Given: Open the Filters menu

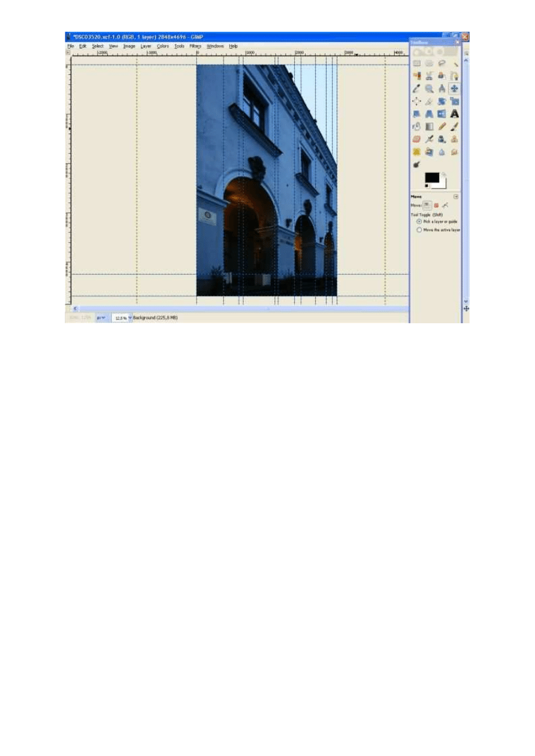Looking at the screenshot, I should pos(195,45).
